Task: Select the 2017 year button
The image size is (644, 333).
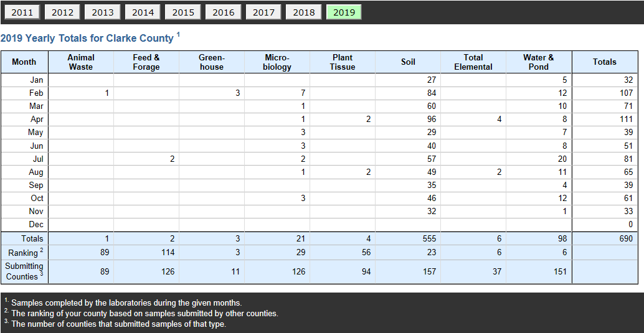Action: (263, 12)
